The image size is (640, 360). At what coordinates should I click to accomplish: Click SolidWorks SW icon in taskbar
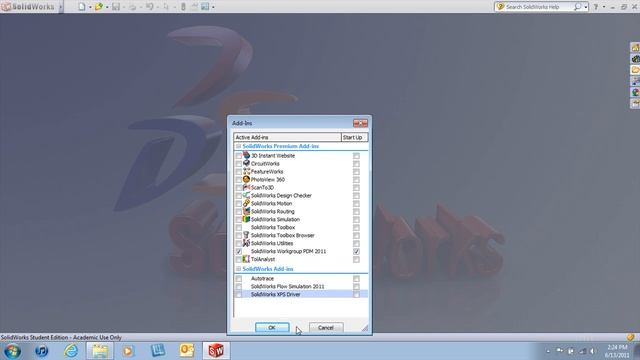coord(216,351)
